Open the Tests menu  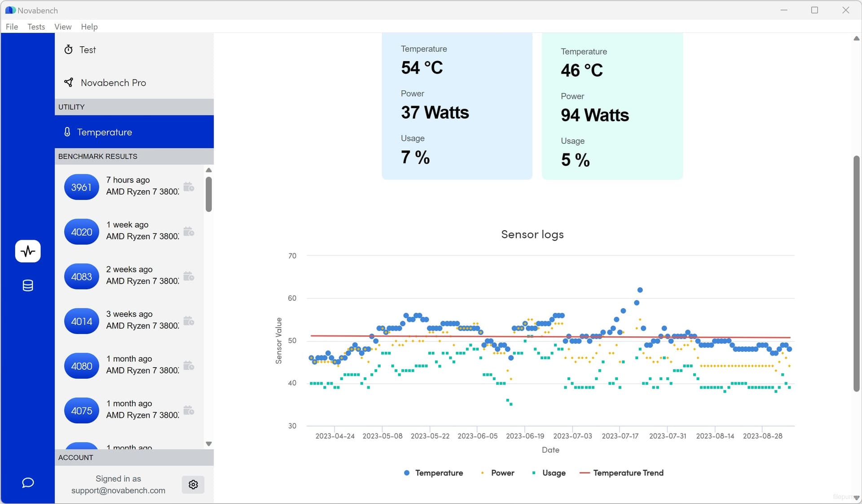click(36, 27)
